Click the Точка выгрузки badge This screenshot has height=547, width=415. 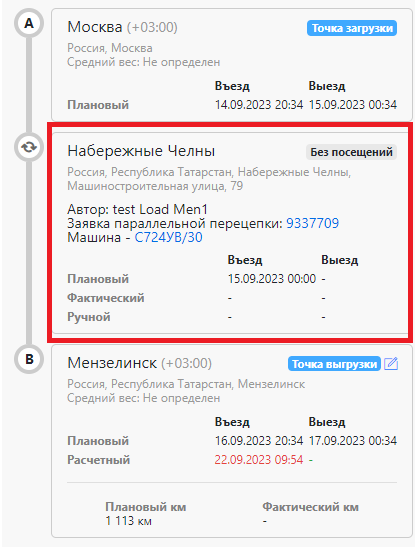[334, 364]
